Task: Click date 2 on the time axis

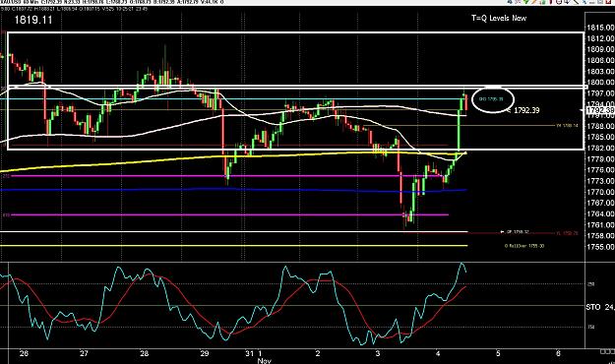Action: [318, 353]
